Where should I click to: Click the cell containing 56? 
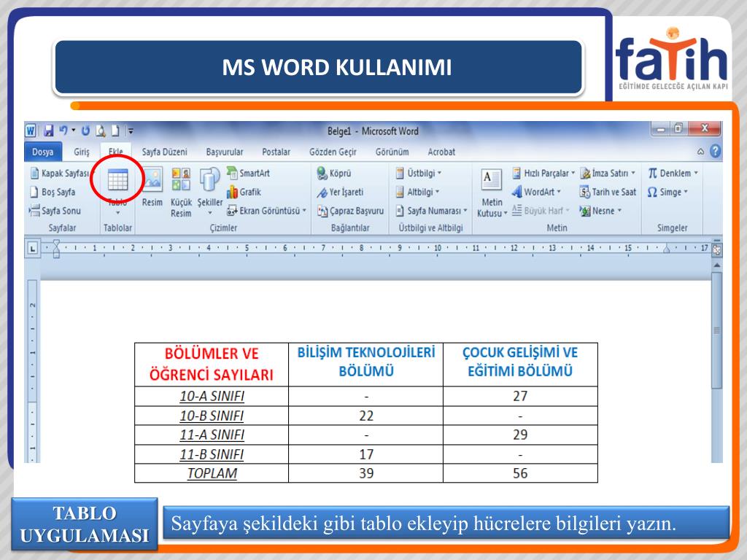click(x=520, y=473)
